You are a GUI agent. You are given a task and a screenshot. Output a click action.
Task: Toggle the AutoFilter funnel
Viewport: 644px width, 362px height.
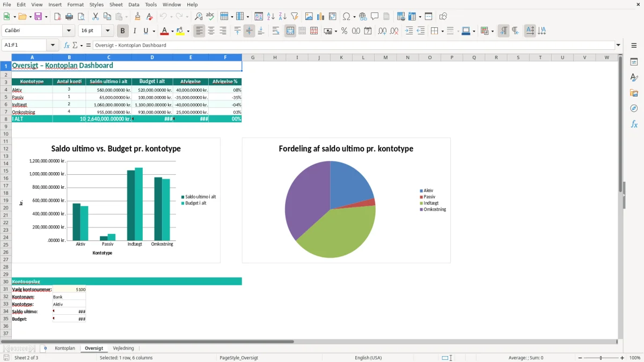pos(294,17)
